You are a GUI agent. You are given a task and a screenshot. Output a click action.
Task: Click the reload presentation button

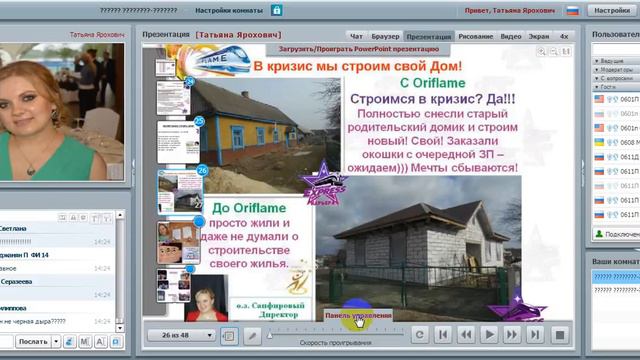coord(420,335)
